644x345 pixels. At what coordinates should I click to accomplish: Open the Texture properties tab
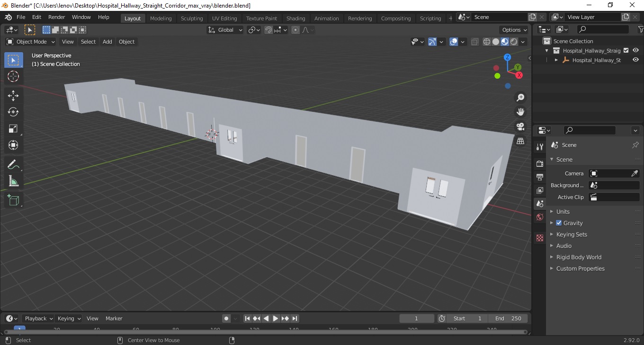coord(540,238)
